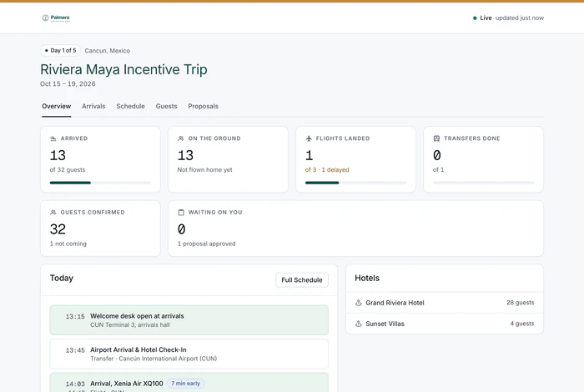Select the Arrival, Xenia Air XQ100 event

[189, 383]
